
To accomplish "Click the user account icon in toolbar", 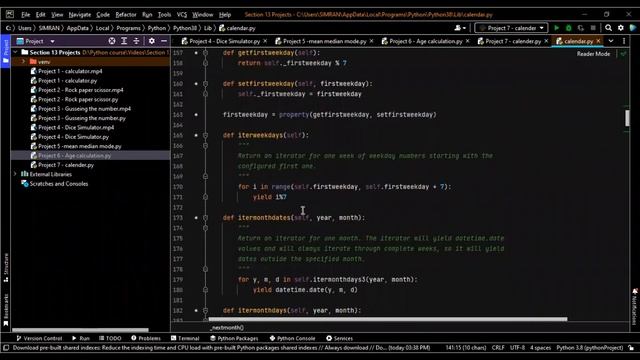I will tap(460, 28).
